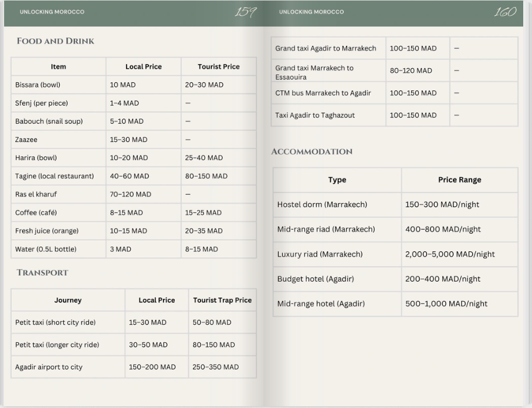532x408 pixels.
Task: Select 'Grand taxi Agadir to Marrakech' row
Action: click(x=326, y=49)
